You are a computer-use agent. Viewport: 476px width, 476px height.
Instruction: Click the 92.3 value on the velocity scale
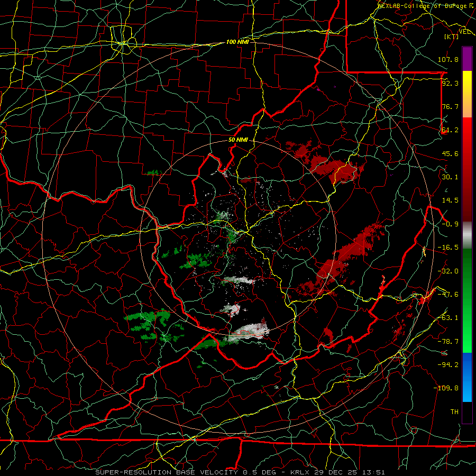click(x=450, y=83)
